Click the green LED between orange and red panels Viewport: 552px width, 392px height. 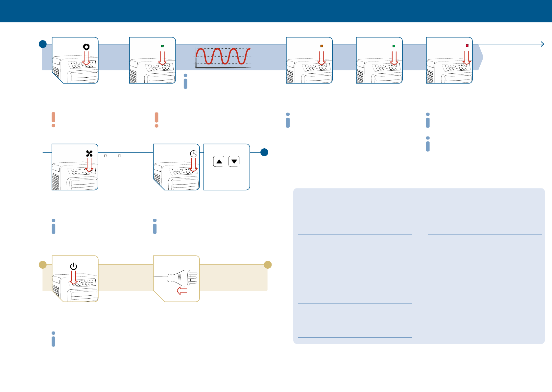pos(394,46)
